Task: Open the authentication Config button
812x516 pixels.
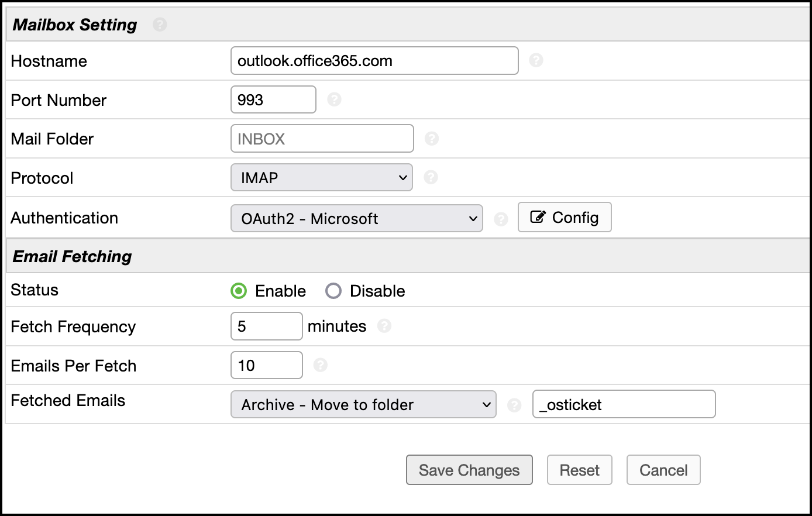Action: click(565, 218)
